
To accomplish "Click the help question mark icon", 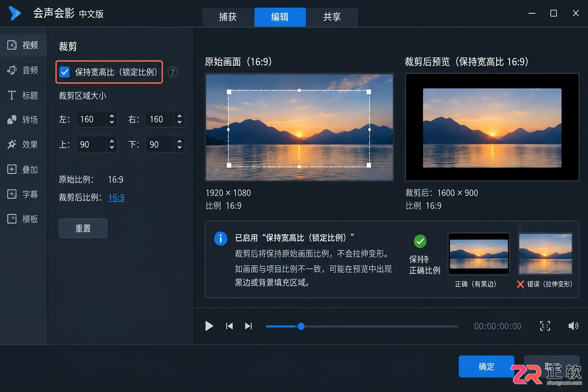I will 173,72.
